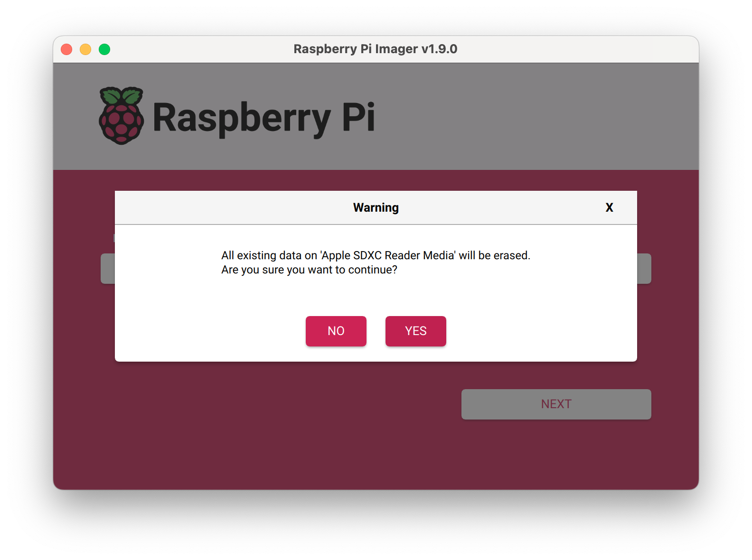
Task: Maximize the window with the green button
Action: [104, 49]
